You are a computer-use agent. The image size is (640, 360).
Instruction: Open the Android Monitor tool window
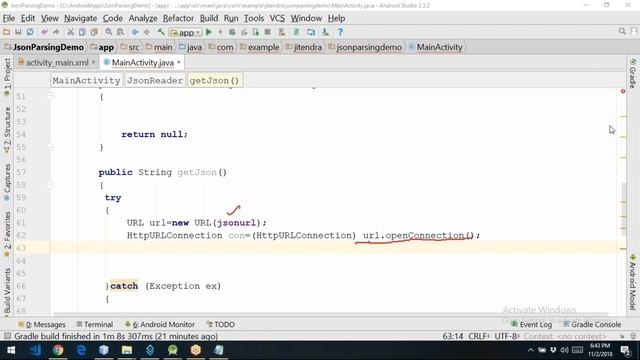pyautogui.click(x=160, y=324)
